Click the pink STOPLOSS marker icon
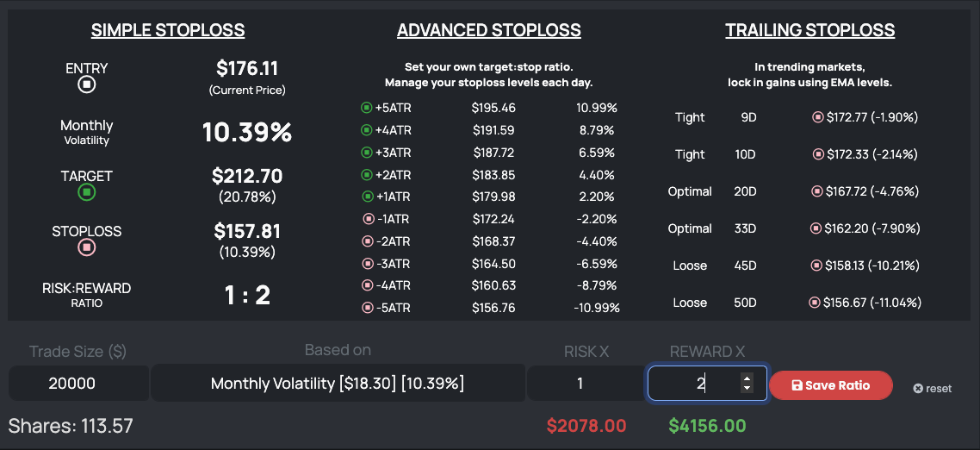 86,247
